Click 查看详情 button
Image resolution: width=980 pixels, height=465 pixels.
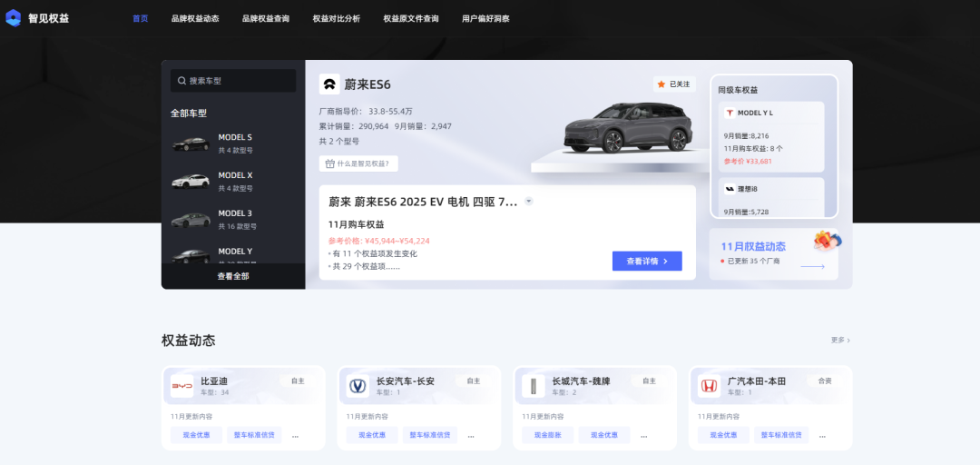pos(647,261)
